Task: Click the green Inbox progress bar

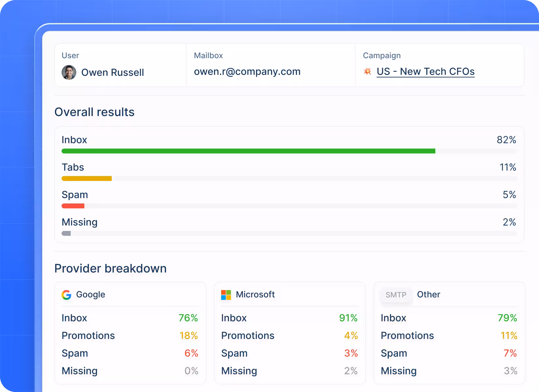Action: click(248, 151)
